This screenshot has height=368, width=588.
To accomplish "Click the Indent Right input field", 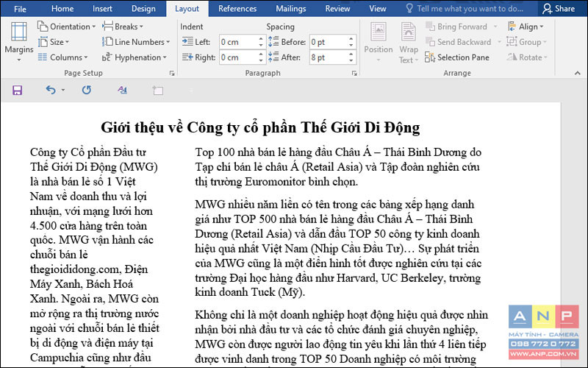I will (x=238, y=57).
